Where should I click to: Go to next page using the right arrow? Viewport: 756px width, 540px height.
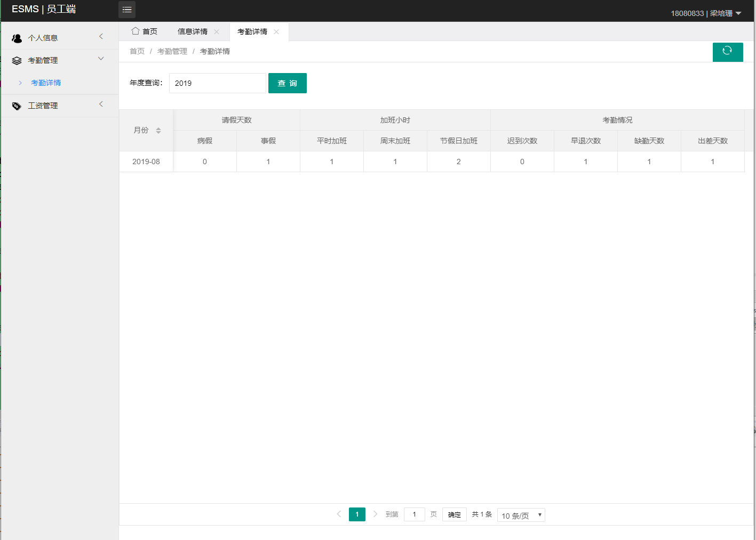pyautogui.click(x=375, y=514)
